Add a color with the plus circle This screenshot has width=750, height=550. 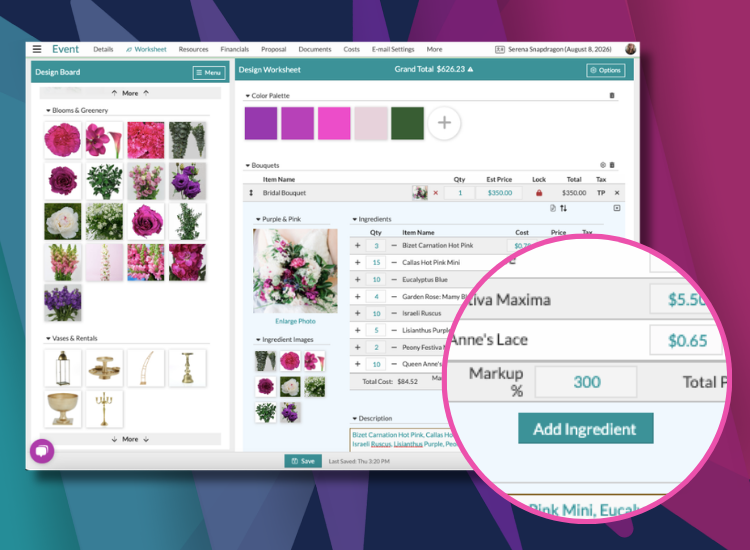[x=444, y=123]
